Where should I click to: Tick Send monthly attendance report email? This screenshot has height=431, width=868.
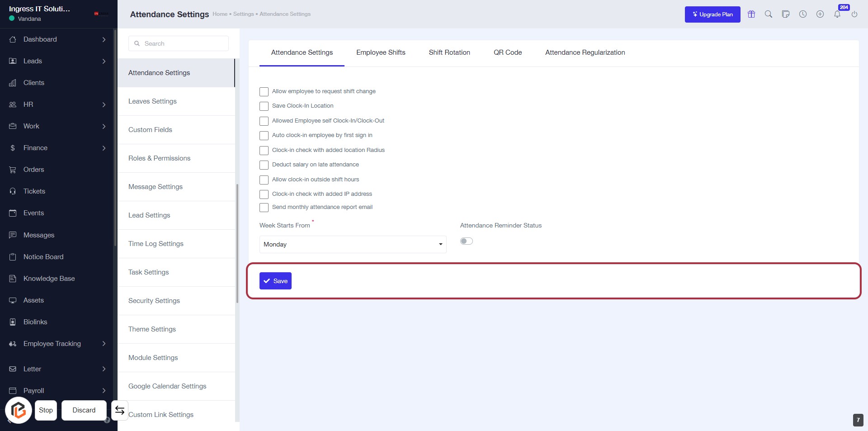264,208
